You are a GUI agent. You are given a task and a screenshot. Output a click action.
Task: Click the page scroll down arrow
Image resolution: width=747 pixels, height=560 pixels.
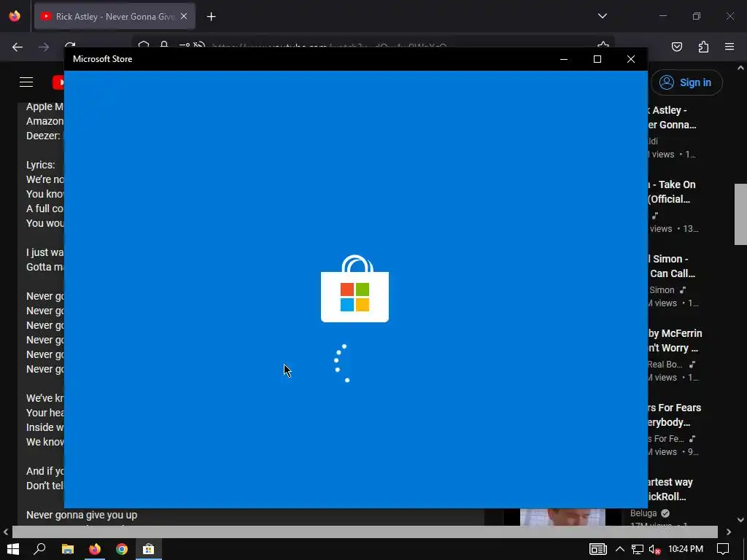click(740, 519)
